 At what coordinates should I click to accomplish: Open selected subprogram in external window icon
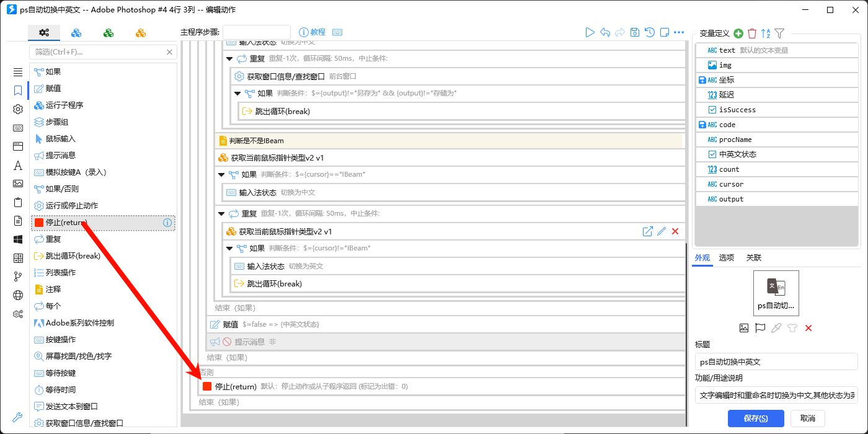647,231
